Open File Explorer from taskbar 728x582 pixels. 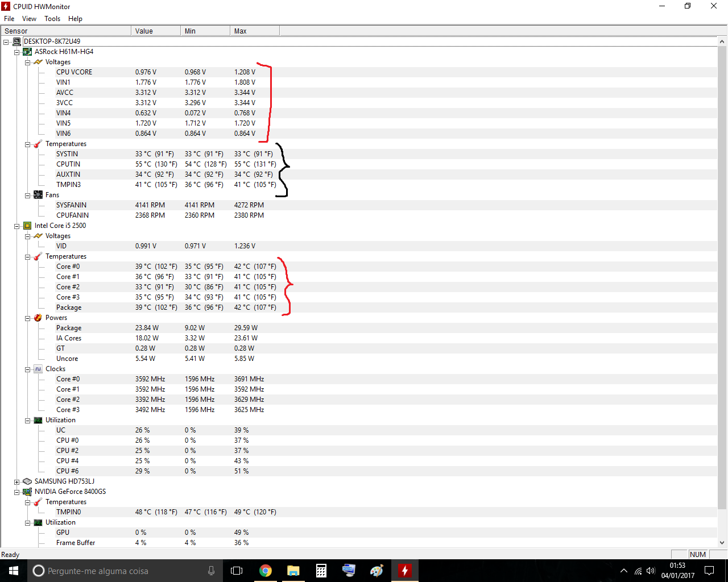point(293,571)
